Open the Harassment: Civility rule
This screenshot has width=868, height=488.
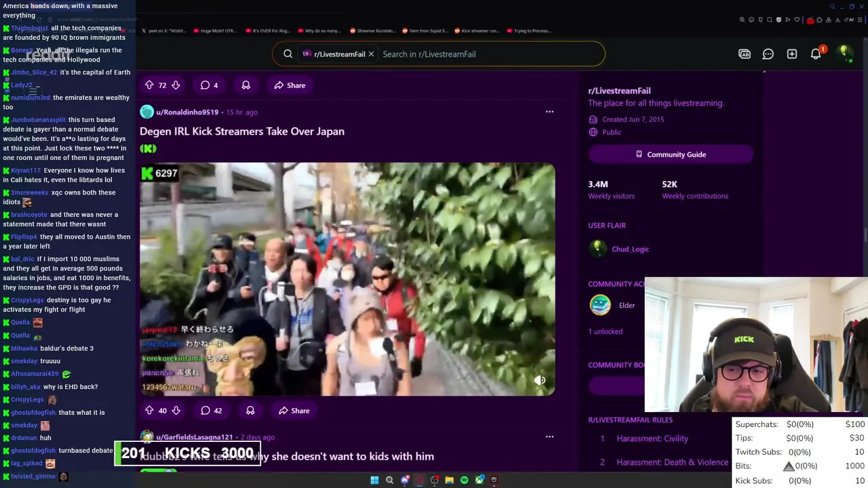[x=652, y=439]
